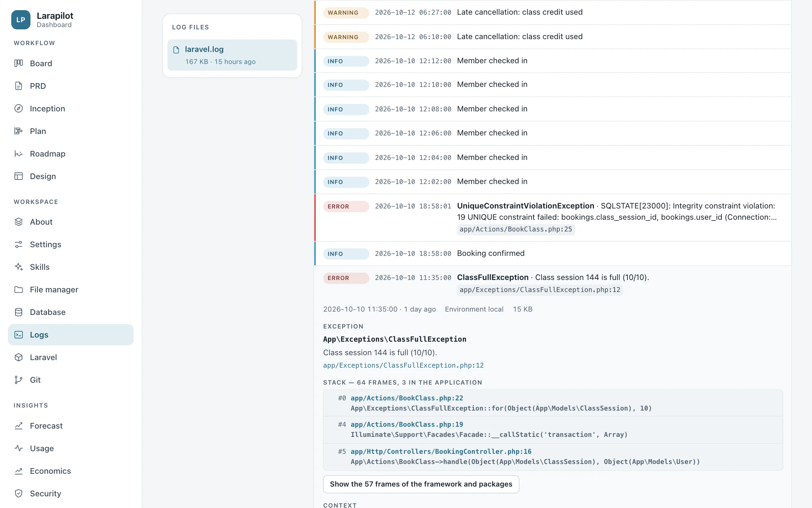
Task: Click the app/Actions/BookClass.php:25 file chip
Action: tap(516, 229)
